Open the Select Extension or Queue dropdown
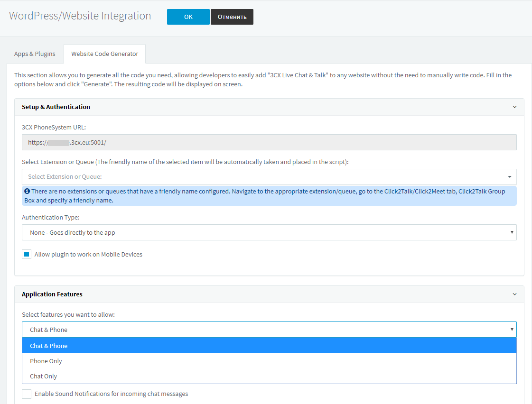This screenshot has width=532, height=404. click(269, 176)
